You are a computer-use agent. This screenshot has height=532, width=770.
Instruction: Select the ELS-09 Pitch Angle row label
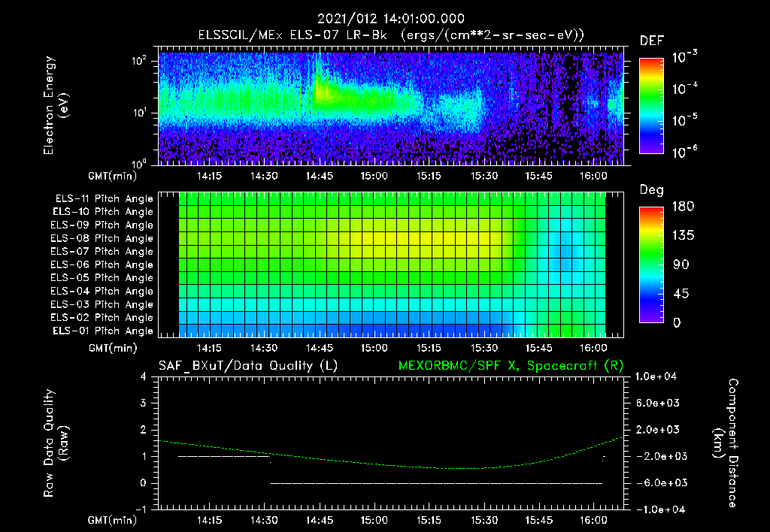(102, 225)
